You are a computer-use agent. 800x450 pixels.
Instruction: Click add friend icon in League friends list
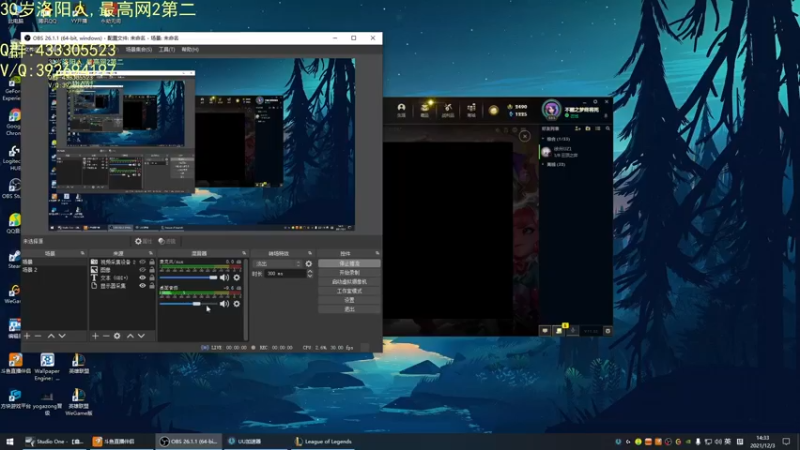tap(578, 129)
